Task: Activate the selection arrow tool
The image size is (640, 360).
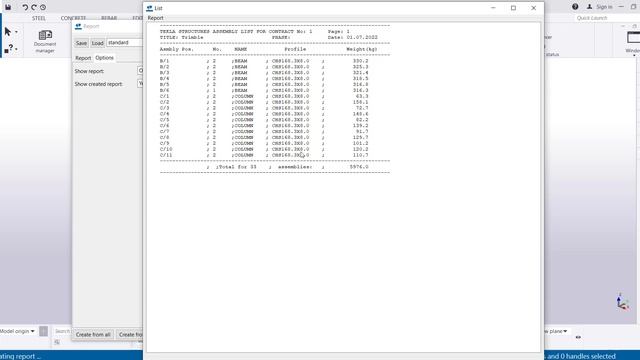Action: point(8,31)
